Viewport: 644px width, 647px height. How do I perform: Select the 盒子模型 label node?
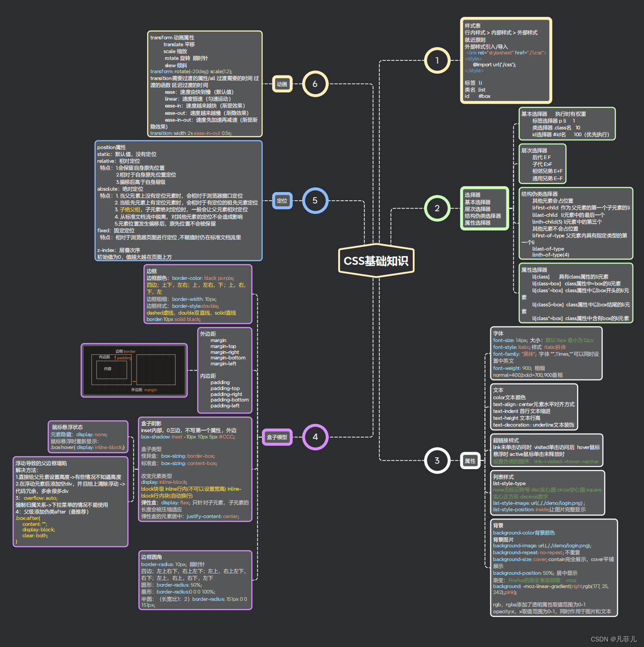pos(277,437)
